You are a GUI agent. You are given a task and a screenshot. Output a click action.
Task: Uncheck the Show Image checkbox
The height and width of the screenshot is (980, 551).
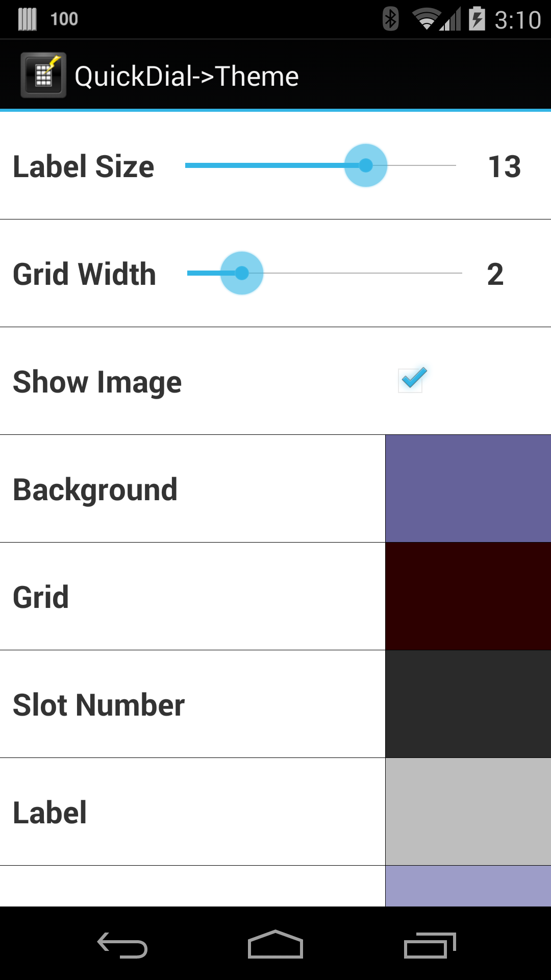pyautogui.click(x=412, y=380)
